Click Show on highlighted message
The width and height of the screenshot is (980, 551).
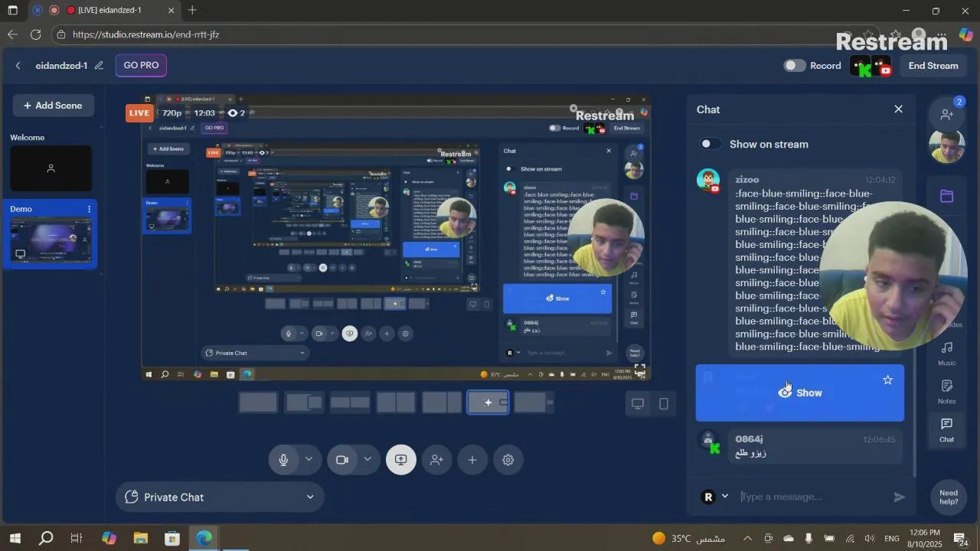800,393
